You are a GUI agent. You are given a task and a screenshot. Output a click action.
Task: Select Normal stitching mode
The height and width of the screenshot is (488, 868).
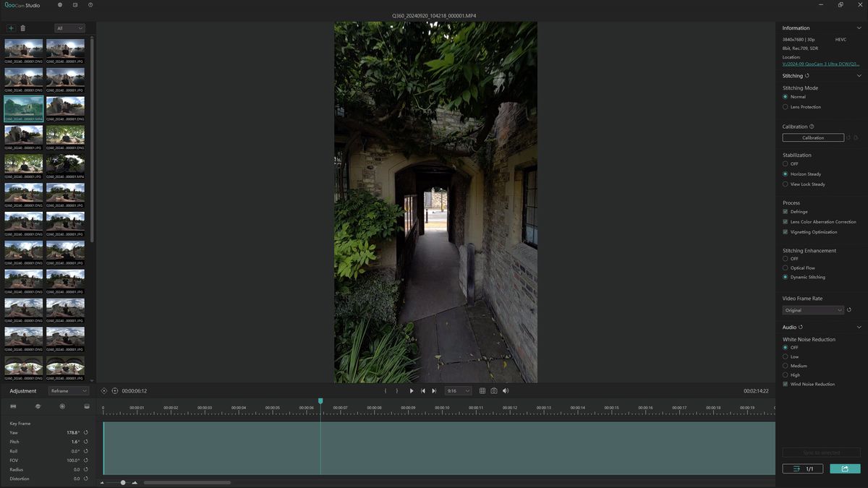(786, 97)
